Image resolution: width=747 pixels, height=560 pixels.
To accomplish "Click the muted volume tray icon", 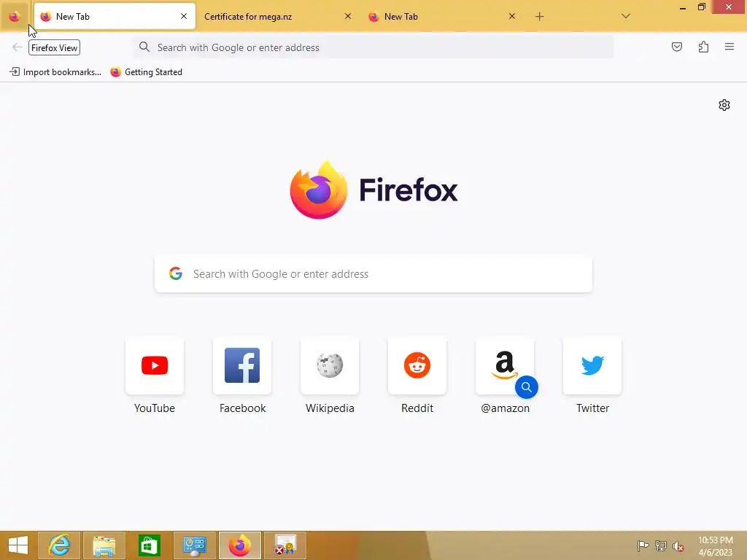I will click(x=678, y=545).
